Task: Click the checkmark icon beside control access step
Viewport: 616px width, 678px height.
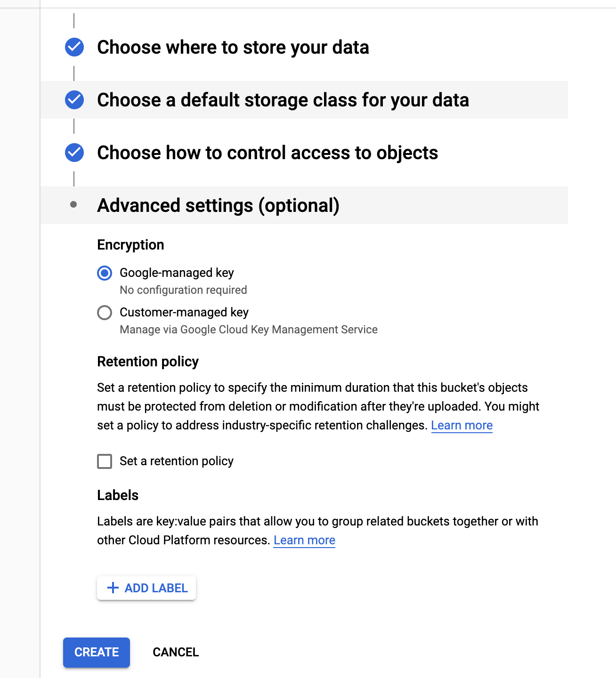Action: (74, 153)
